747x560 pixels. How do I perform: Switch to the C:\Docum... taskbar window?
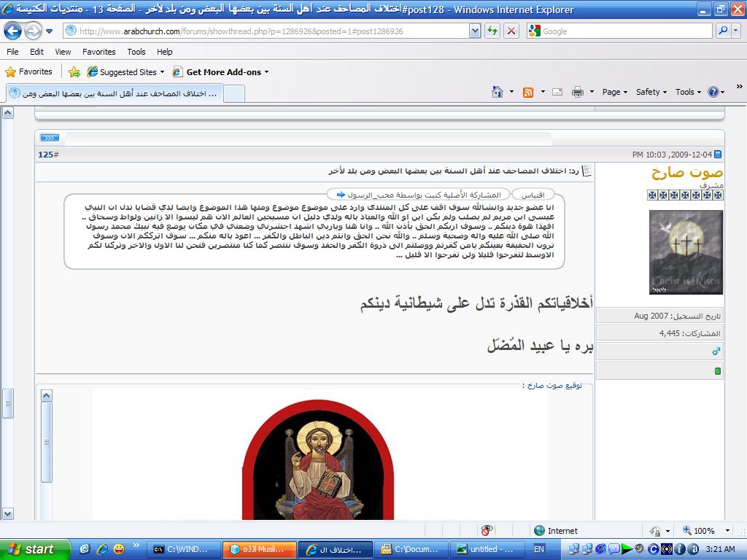(x=412, y=550)
